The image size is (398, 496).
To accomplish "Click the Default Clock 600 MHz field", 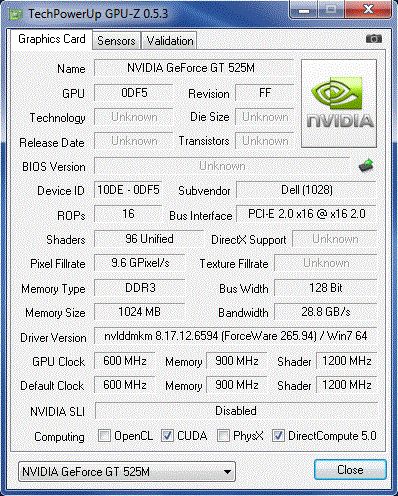I will [x=125, y=385].
